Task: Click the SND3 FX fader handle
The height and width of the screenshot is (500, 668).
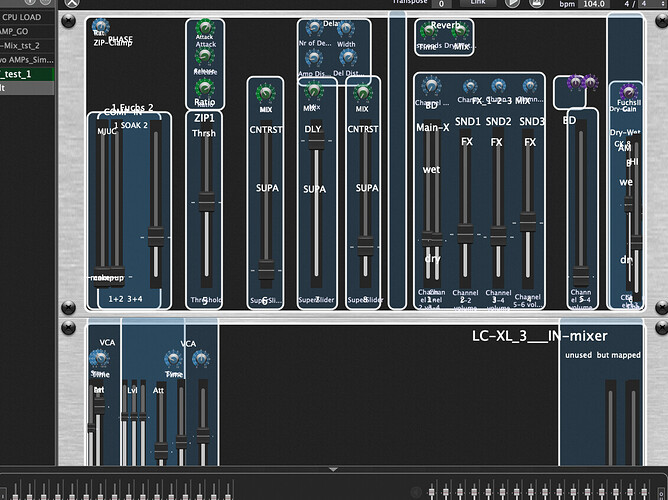Action: click(x=527, y=222)
